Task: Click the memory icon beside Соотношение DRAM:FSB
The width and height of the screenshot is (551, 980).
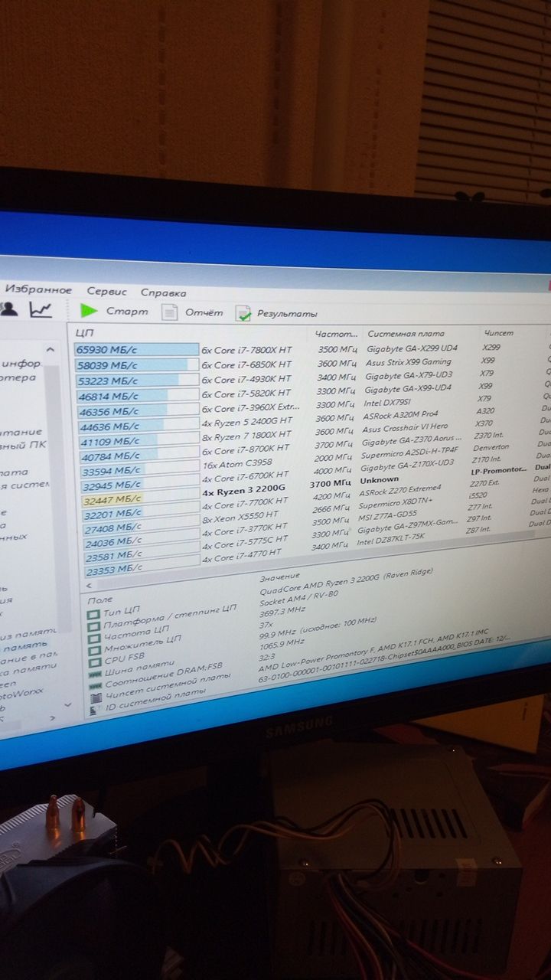Action: point(94,688)
